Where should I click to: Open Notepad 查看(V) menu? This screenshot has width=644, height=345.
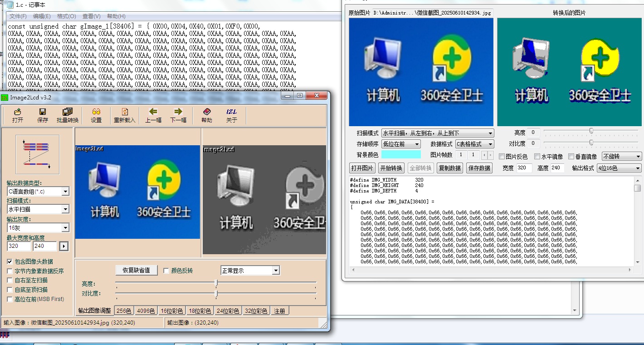pos(91,16)
